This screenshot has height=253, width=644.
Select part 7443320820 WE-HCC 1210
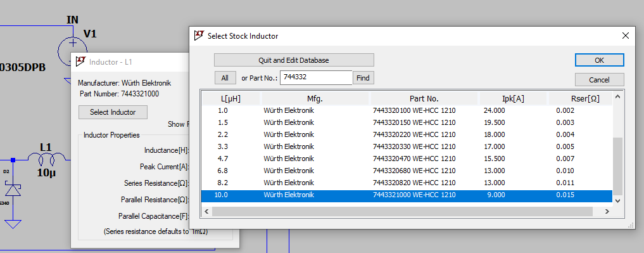coord(414,183)
